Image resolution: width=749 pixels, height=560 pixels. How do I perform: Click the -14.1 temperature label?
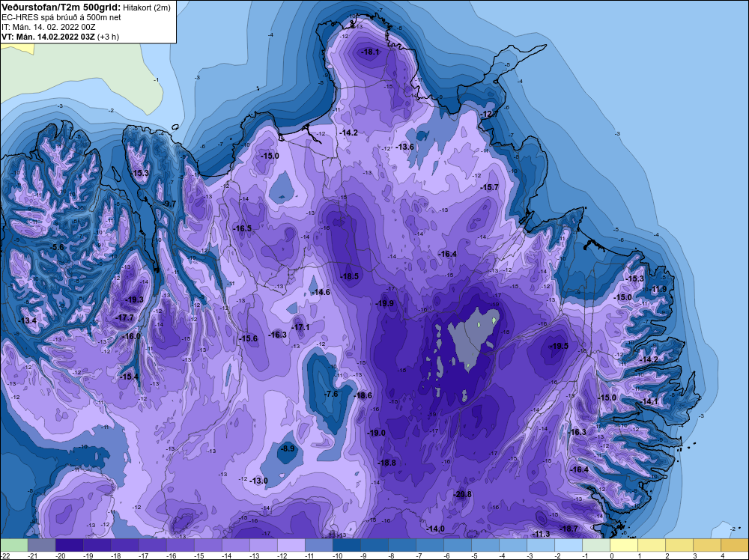pos(649,401)
